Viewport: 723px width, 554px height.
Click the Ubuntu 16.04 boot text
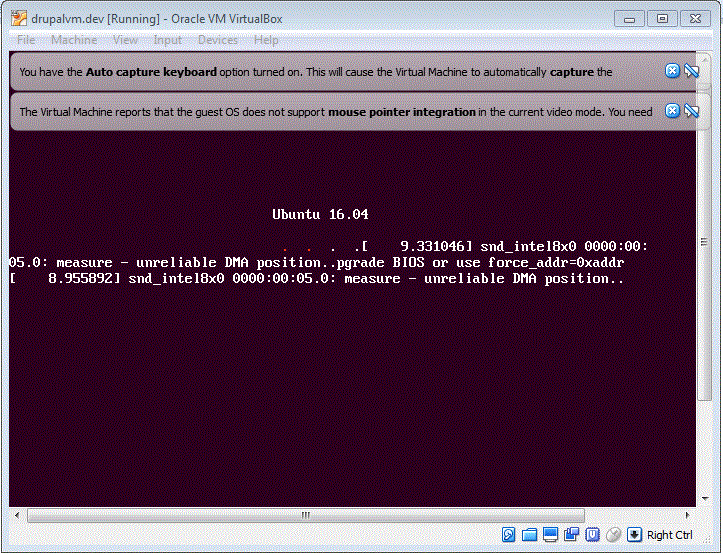(x=320, y=214)
